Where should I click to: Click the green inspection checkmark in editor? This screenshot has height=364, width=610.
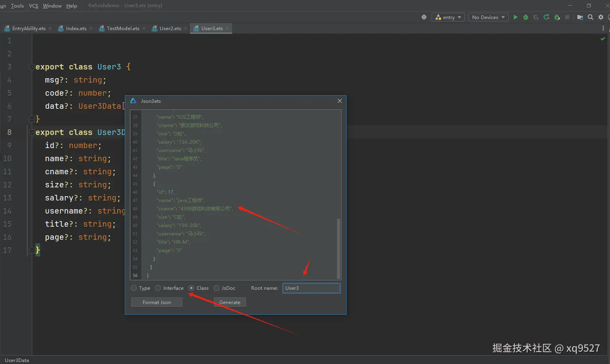pyautogui.click(x=603, y=39)
